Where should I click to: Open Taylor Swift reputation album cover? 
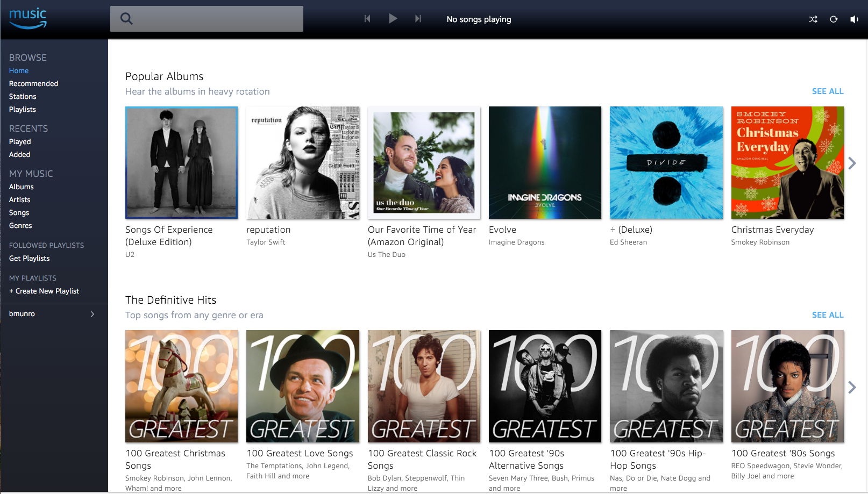coord(303,163)
